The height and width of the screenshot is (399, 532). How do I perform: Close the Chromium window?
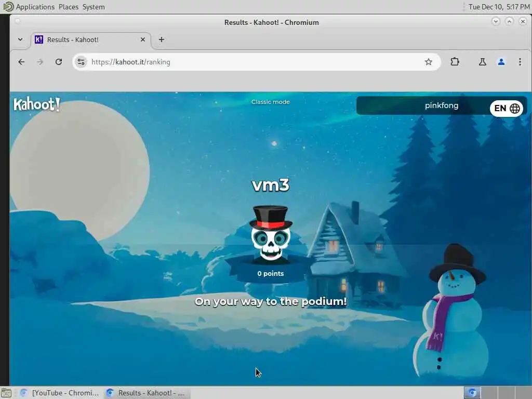pos(523,22)
